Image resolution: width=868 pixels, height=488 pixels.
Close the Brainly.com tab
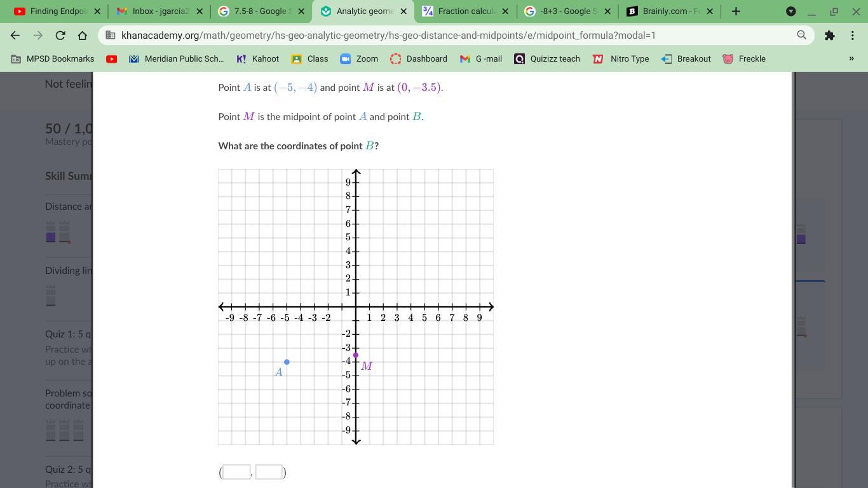coord(710,11)
